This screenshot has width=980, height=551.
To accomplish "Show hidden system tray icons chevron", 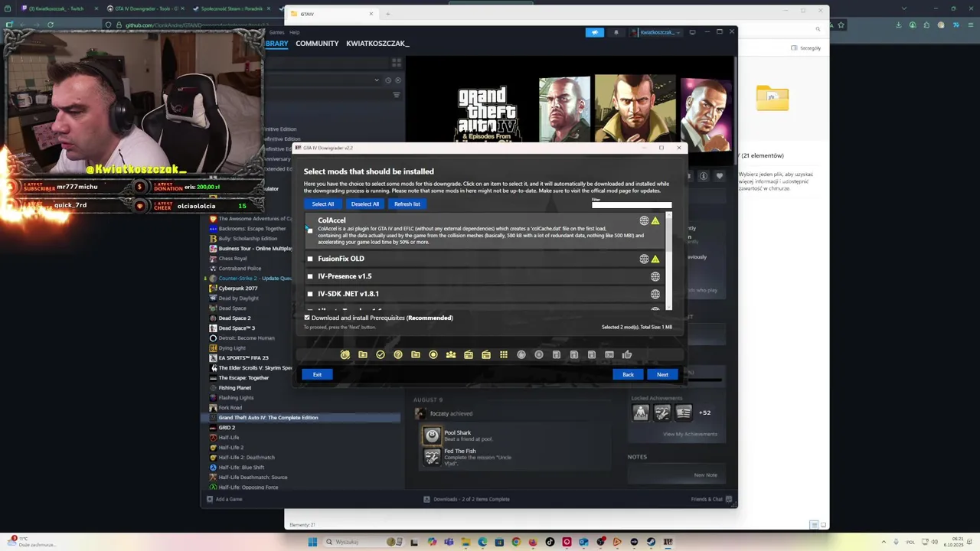I will tap(884, 542).
